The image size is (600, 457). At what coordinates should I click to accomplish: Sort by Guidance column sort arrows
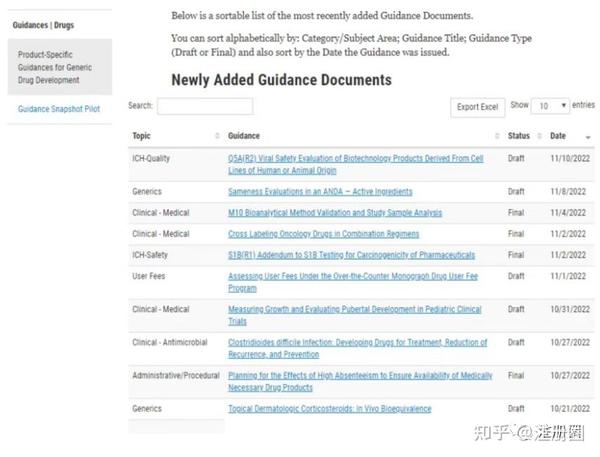point(497,136)
